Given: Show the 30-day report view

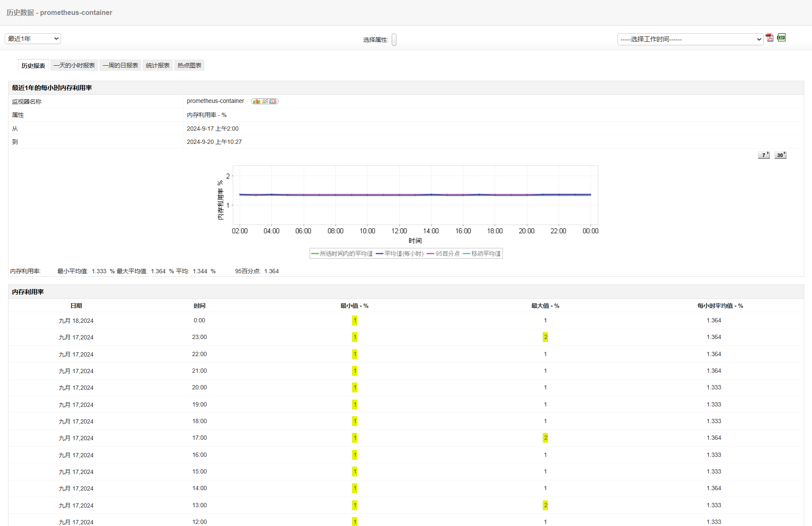Looking at the screenshot, I should click(x=780, y=155).
